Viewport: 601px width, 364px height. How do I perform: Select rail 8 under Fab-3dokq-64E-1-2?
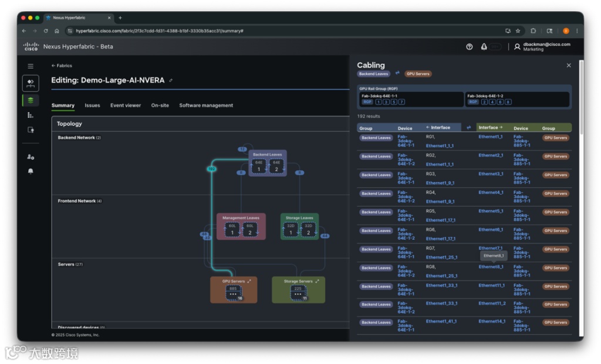coord(508,102)
